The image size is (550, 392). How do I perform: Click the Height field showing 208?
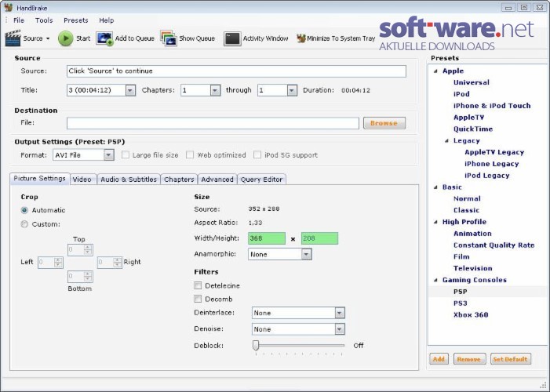click(319, 238)
